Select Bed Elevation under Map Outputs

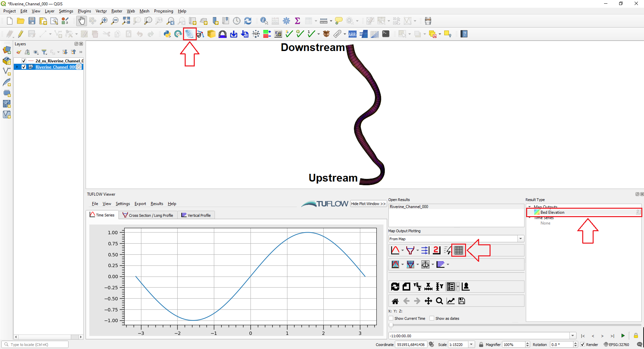pos(551,212)
